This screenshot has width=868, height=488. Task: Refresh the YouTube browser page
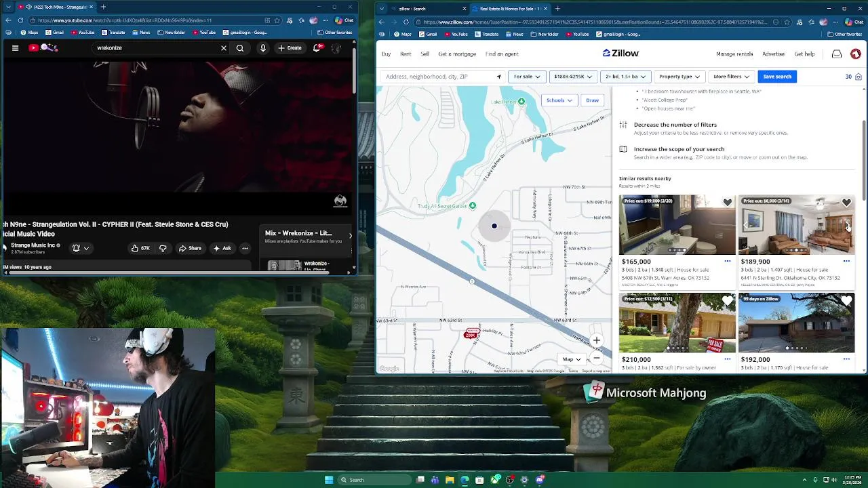pos(20,20)
